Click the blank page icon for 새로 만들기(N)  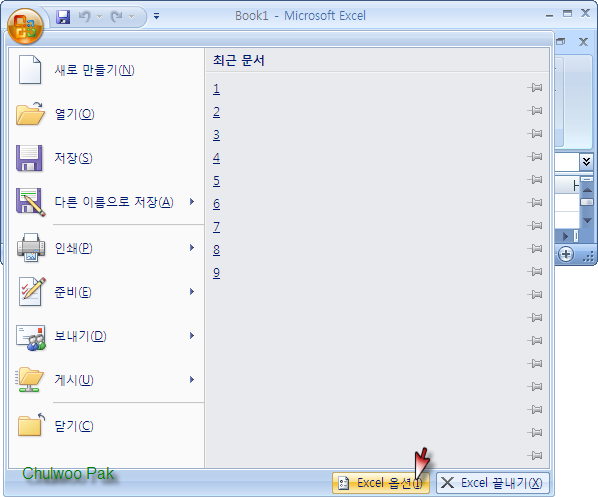pos(30,69)
